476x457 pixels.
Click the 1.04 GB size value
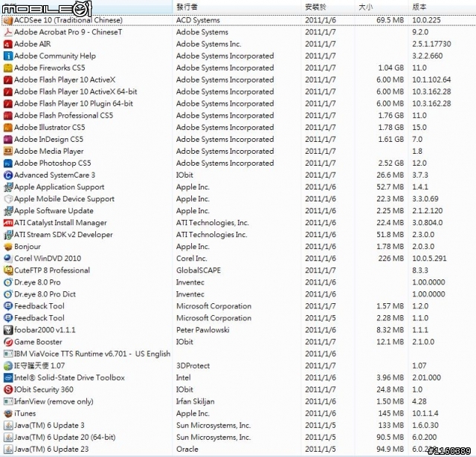(391, 68)
